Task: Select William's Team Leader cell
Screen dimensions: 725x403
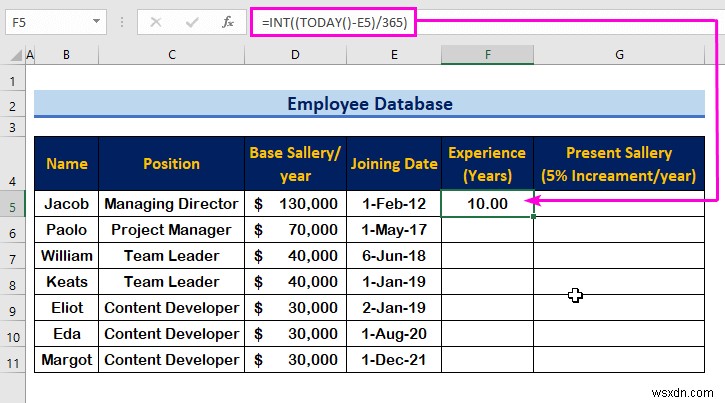Action: click(x=172, y=256)
